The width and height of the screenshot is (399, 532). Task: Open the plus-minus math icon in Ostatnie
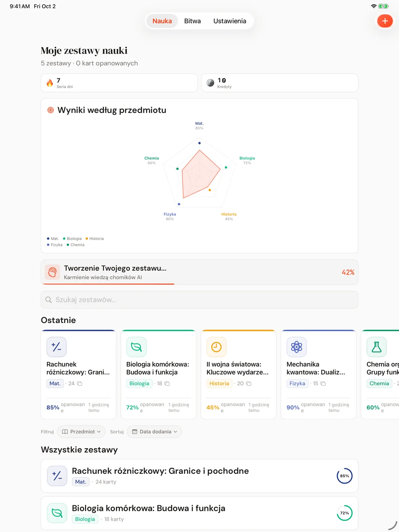point(57,347)
